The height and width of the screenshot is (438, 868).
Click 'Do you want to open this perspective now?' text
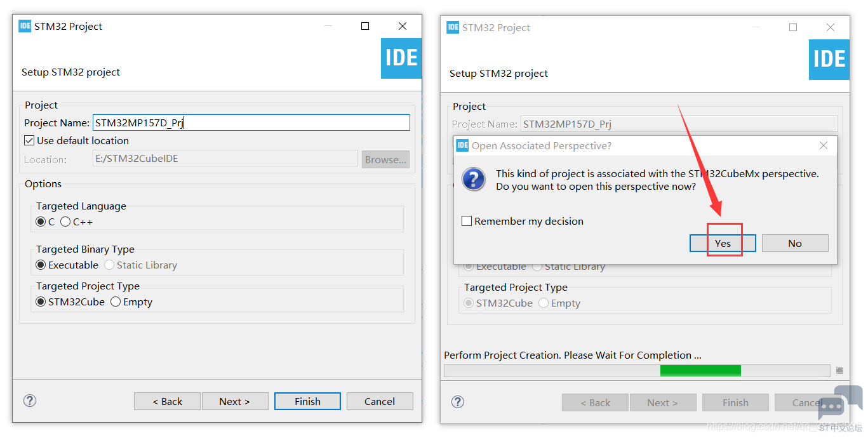click(x=596, y=186)
